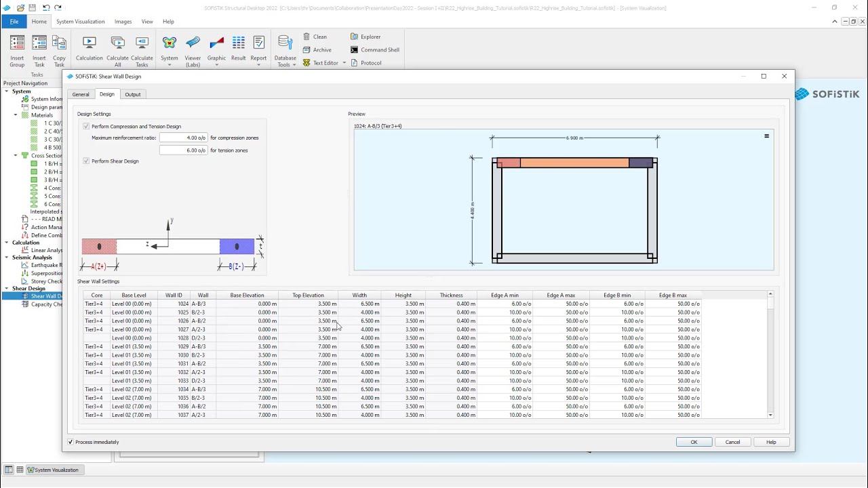Viewport: 868px width, 488px height.
Task: Click the grid view icon in status bar
Action: point(20,470)
